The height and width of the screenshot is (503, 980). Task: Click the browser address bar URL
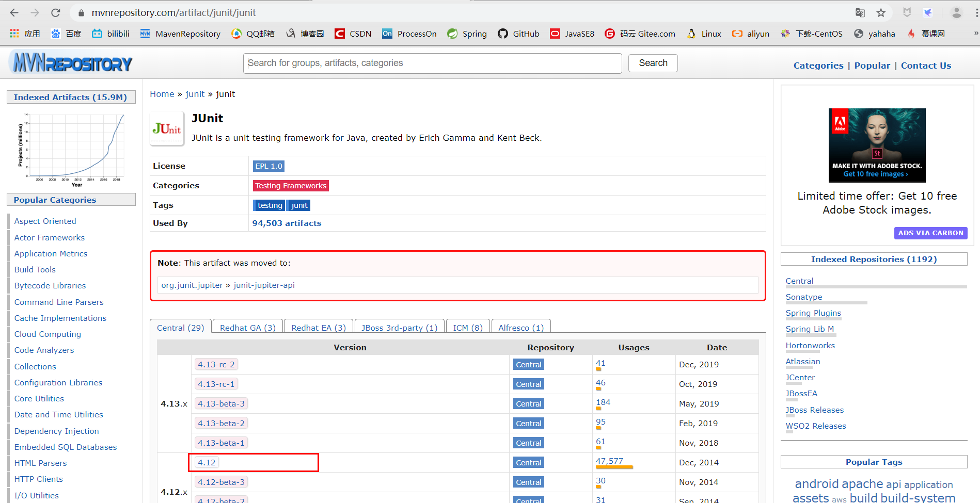pyautogui.click(x=173, y=13)
